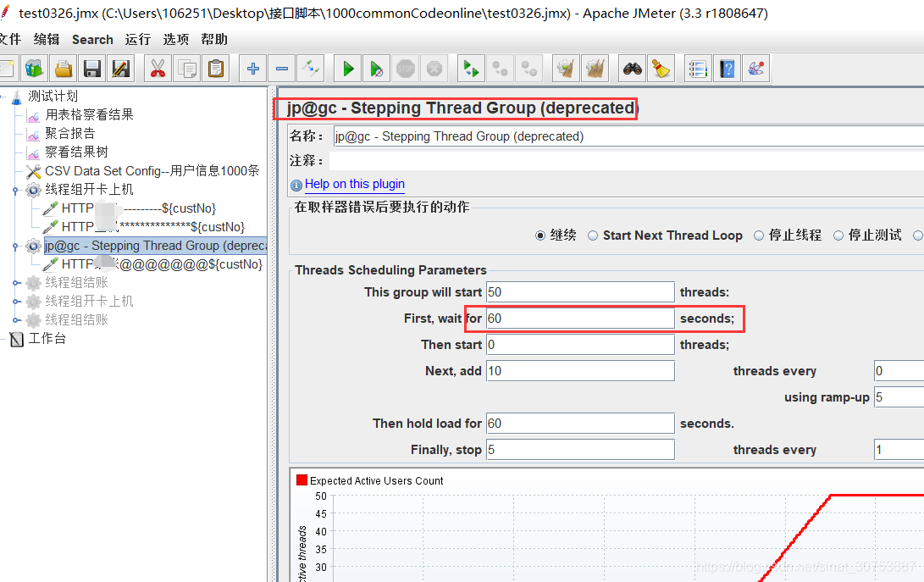This screenshot has height=582, width=924.
Task: Click the Then start threads field
Action: 580,344
